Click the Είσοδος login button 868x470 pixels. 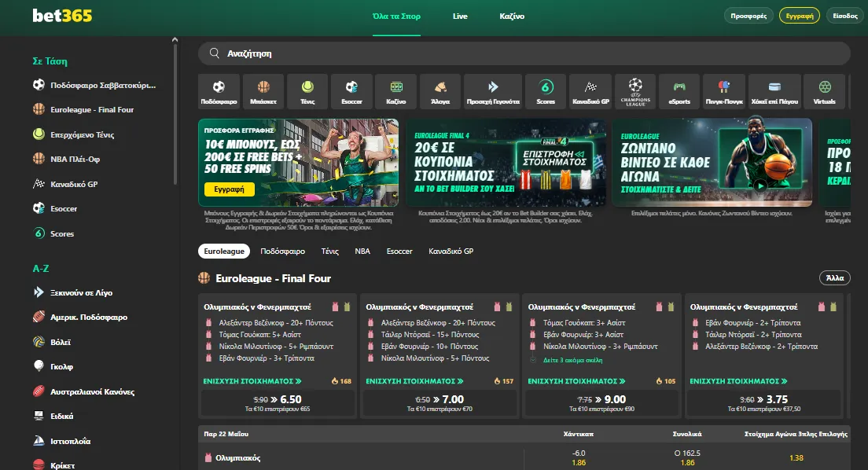(845, 16)
